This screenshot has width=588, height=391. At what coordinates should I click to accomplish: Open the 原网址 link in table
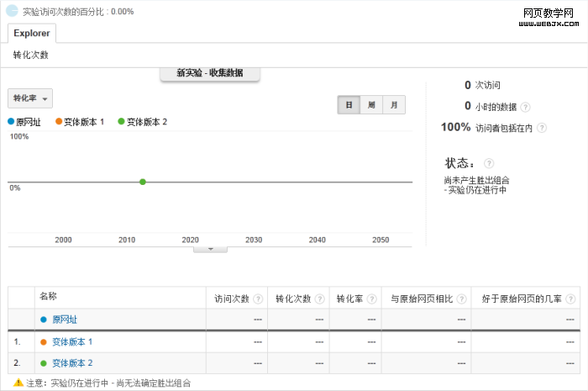[x=64, y=320]
